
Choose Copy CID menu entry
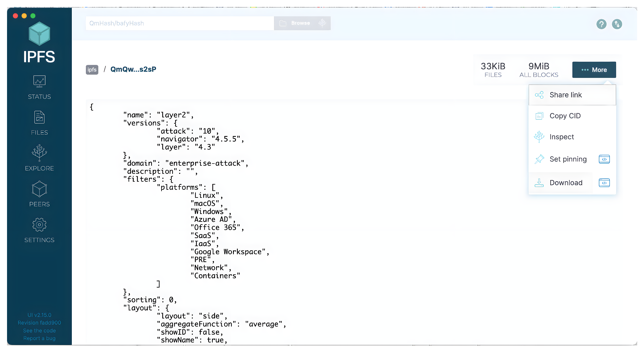pos(565,116)
